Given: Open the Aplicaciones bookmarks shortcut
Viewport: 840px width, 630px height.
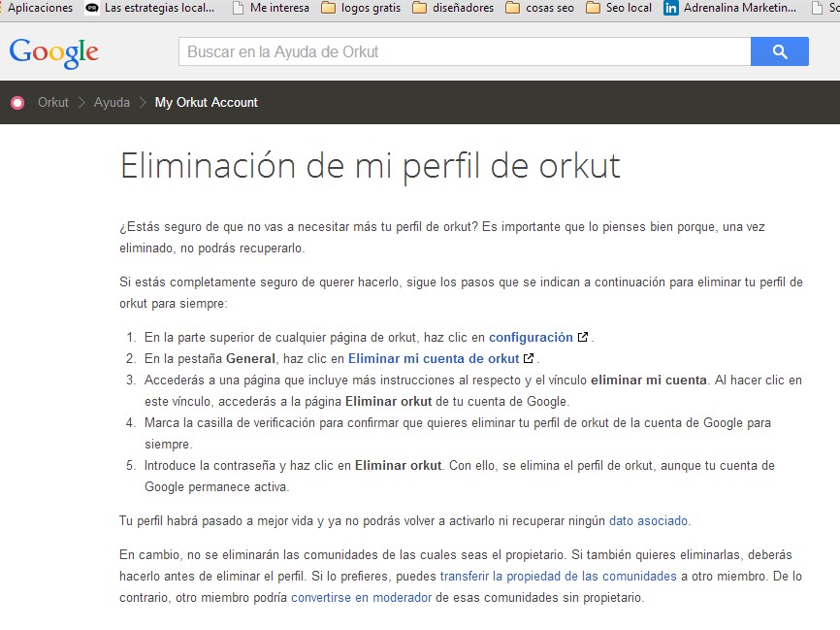Looking at the screenshot, I should [x=38, y=8].
